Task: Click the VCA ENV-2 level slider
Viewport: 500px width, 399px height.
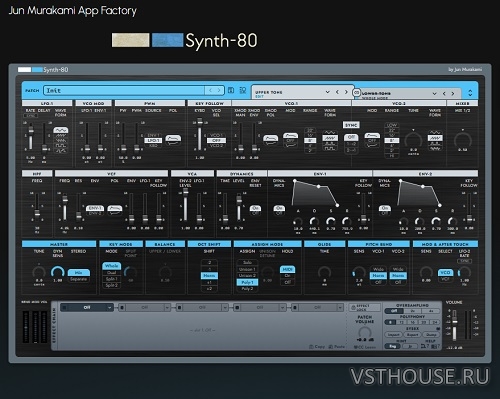Action: click(185, 205)
